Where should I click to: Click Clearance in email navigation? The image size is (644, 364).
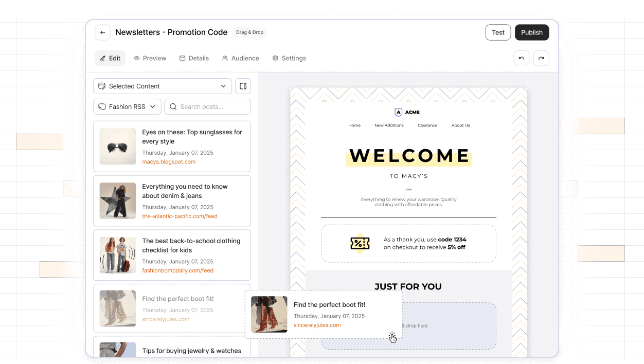427,125
